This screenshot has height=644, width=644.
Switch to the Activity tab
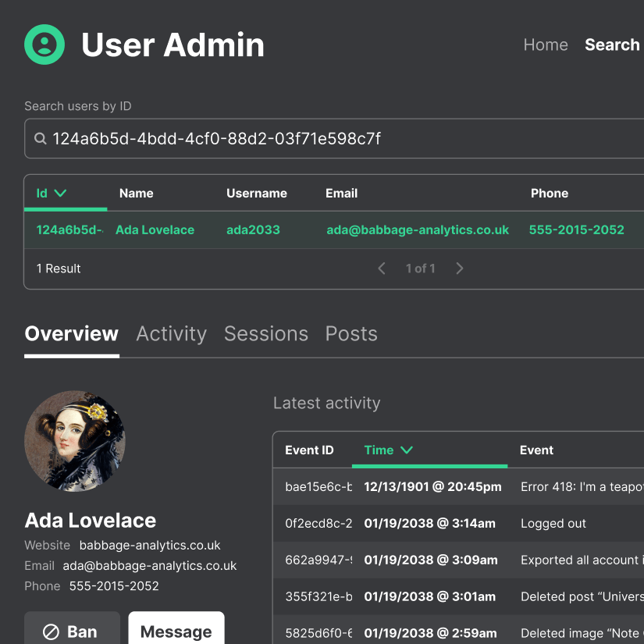pos(171,334)
